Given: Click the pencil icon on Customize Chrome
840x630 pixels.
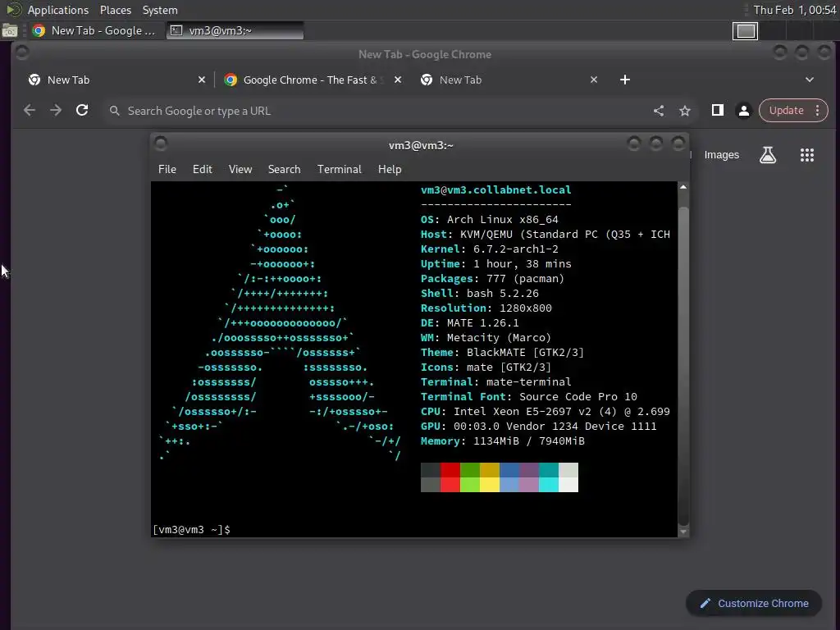Looking at the screenshot, I should point(705,604).
